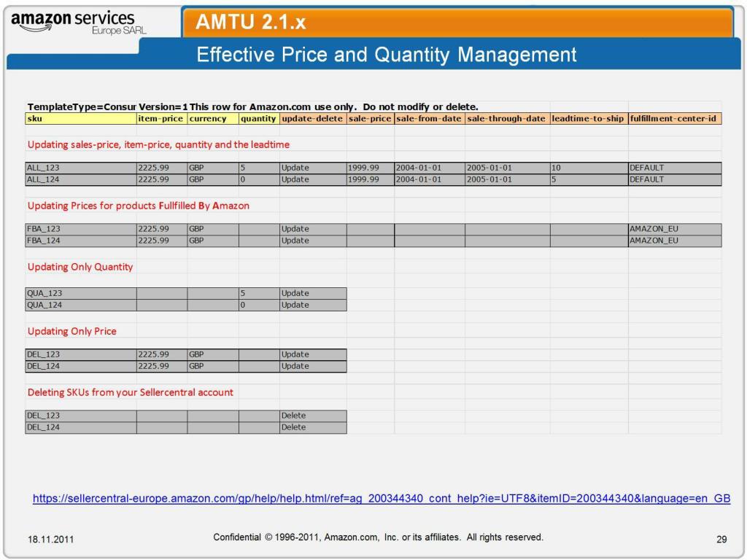Screen dimensions: 747x560
Task: Click the Update cell in row FBA_123
Action: (x=313, y=229)
